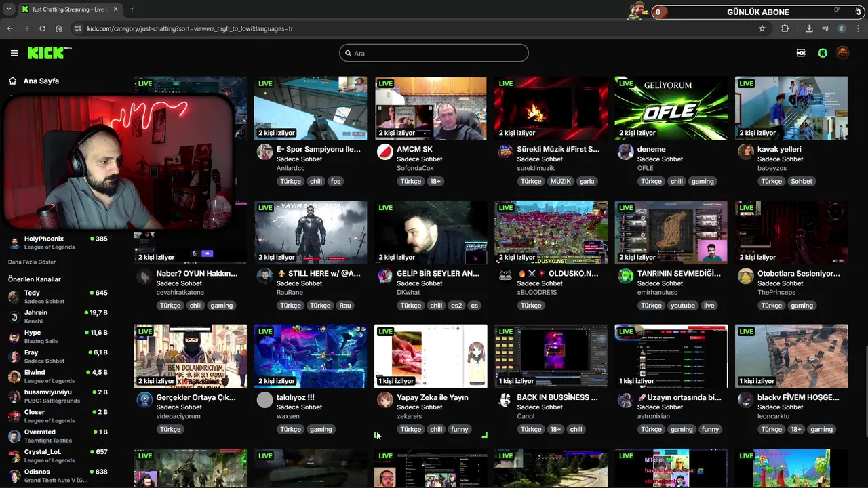Open the tab search dropdown

pos(9,9)
